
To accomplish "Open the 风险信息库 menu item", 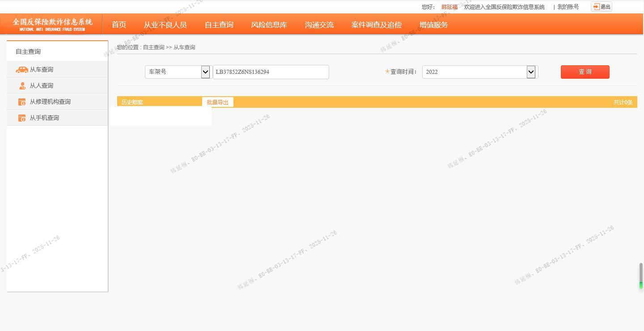I will [269, 25].
